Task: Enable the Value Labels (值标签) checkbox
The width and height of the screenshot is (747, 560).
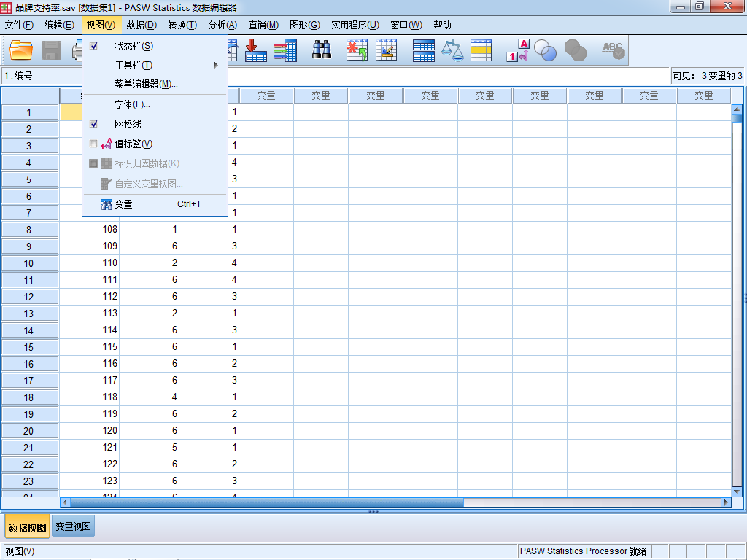Action: [x=93, y=144]
